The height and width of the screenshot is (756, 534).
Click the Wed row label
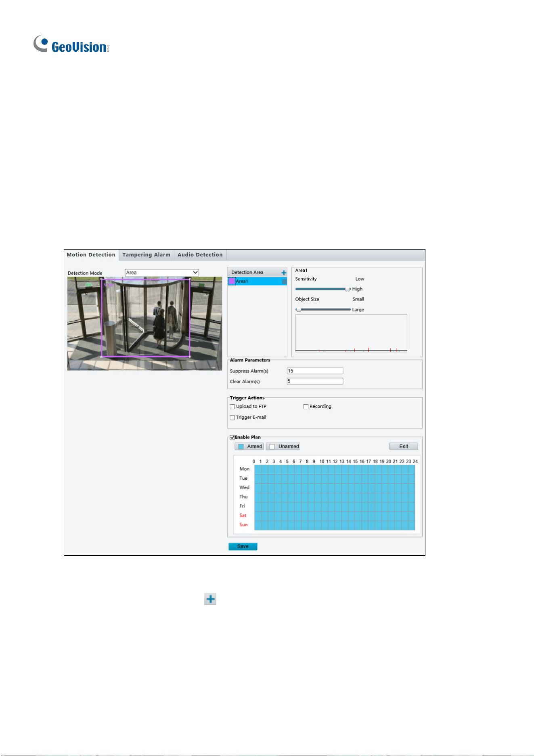244,488
